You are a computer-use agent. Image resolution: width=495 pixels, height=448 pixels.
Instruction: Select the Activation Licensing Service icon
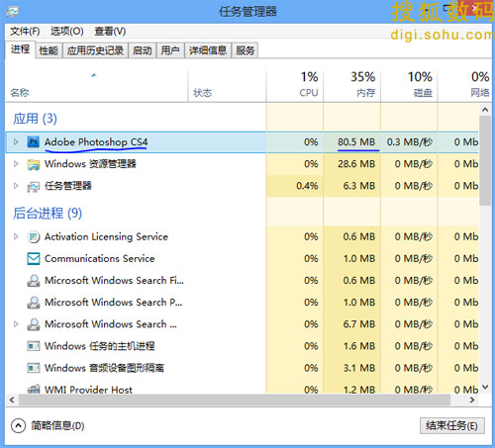[33, 237]
